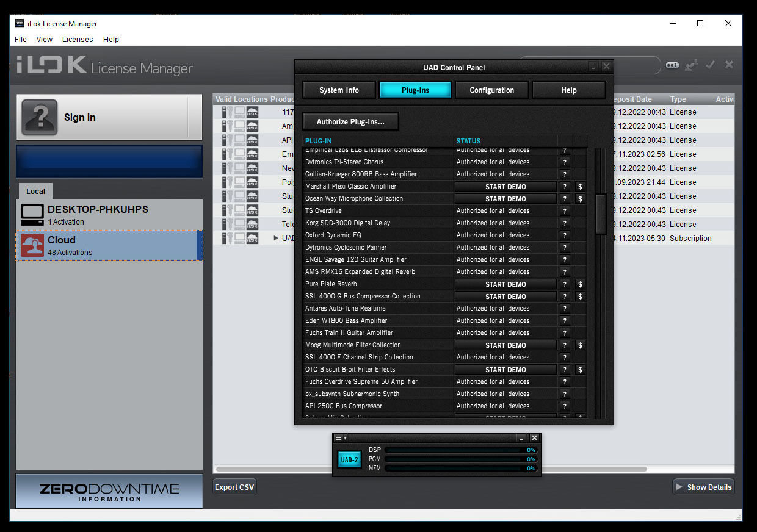Viewport: 757px width, 532px height.
Task: Start demo for Marshall Plexi Classic Amplifier
Action: (x=505, y=187)
